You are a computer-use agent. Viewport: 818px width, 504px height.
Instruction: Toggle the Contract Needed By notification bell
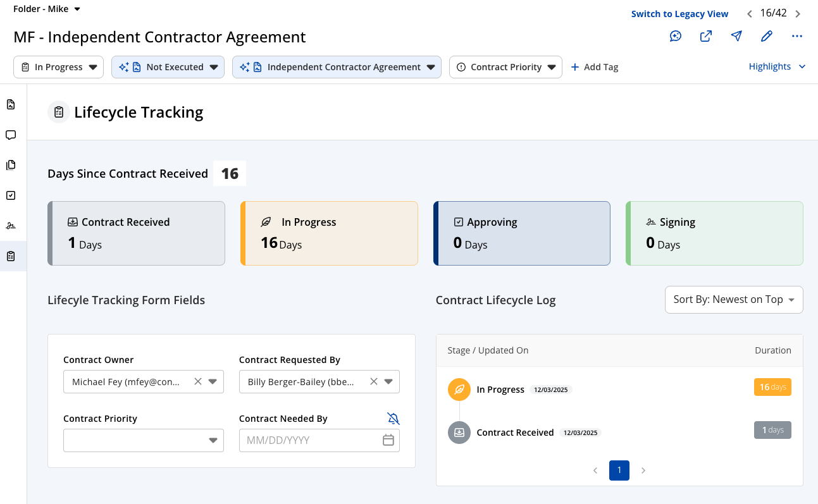[x=394, y=418]
